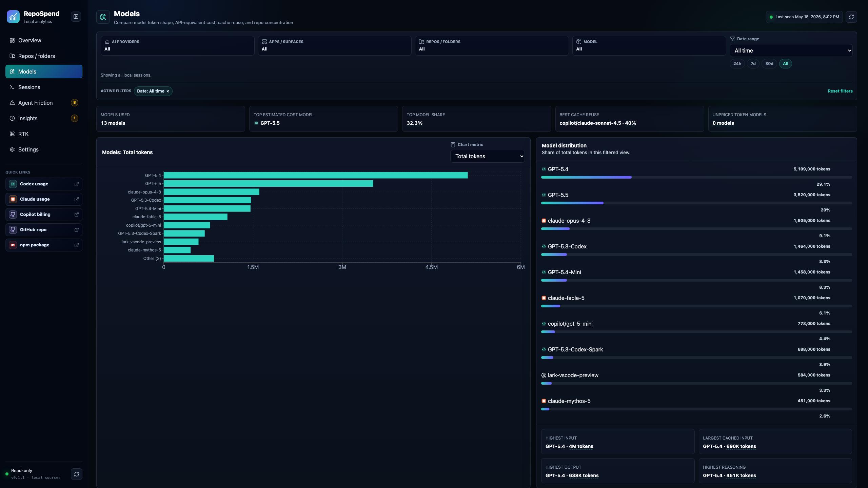
Task: Open Claude usage external link icon
Action: coord(77,199)
